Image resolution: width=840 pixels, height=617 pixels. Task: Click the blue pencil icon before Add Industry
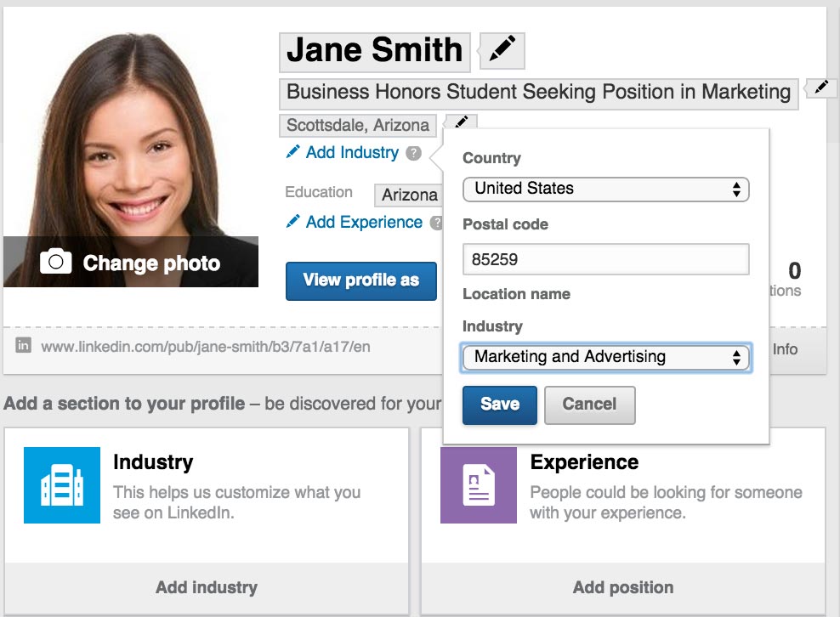(x=292, y=152)
